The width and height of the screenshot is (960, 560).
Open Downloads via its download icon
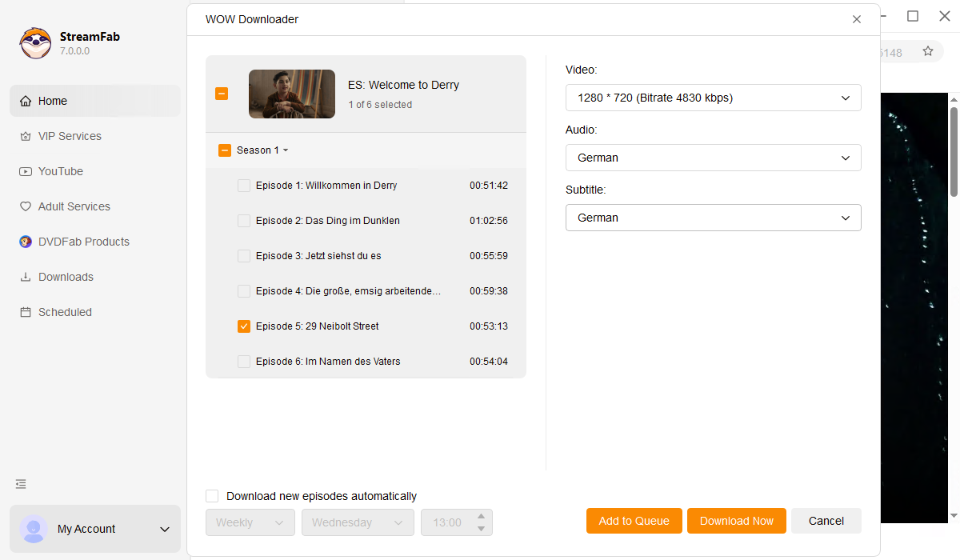26,277
